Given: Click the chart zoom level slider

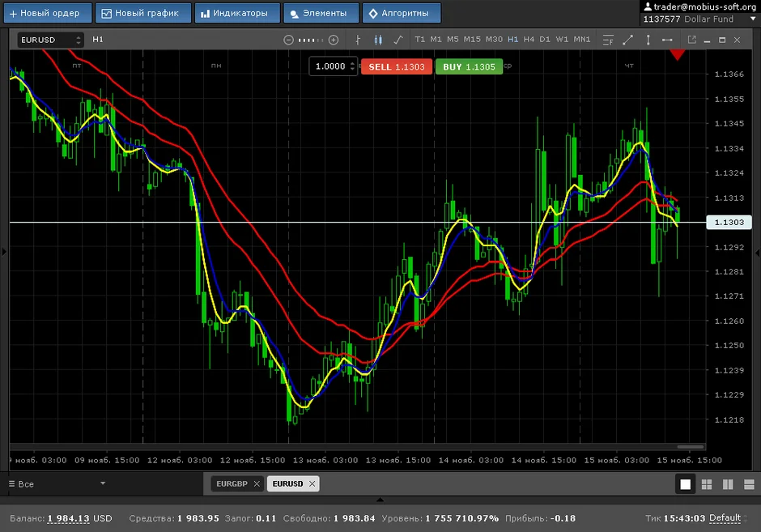Looking at the screenshot, I should point(311,40).
